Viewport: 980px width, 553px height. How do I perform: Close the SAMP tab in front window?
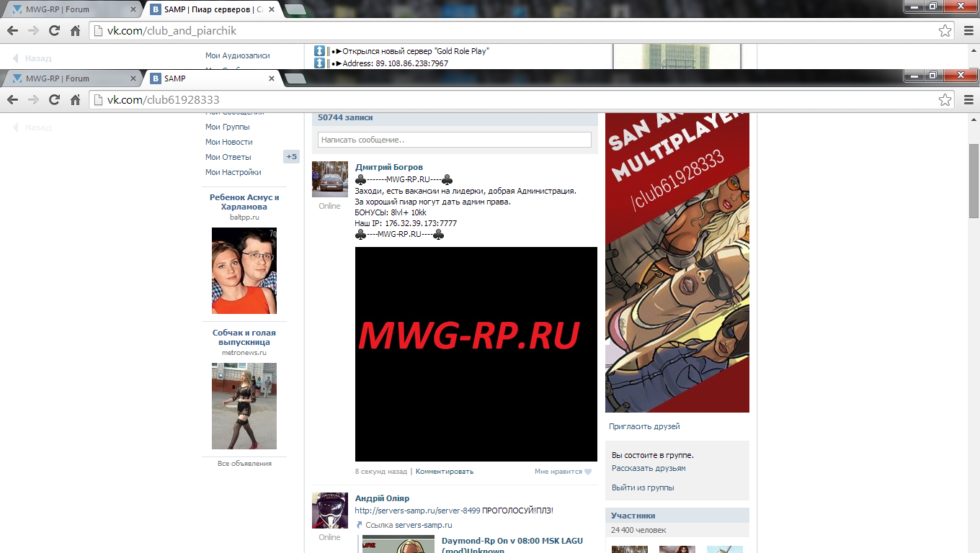click(272, 78)
